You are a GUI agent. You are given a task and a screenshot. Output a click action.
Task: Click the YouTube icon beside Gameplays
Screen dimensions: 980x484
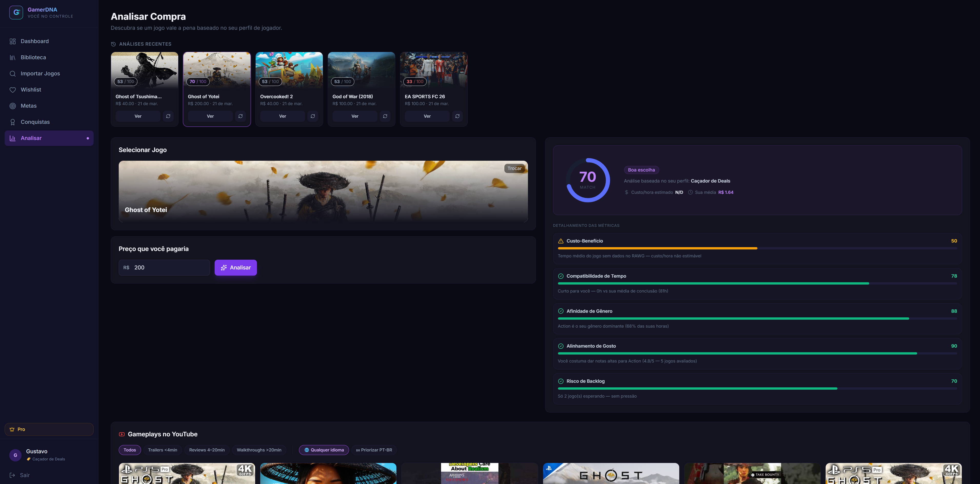122,434
